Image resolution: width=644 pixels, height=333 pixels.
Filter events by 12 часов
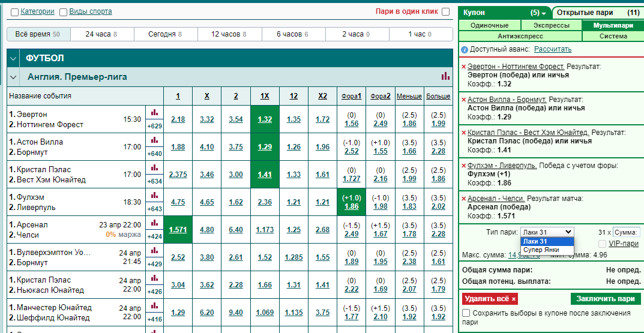[230, 34]
